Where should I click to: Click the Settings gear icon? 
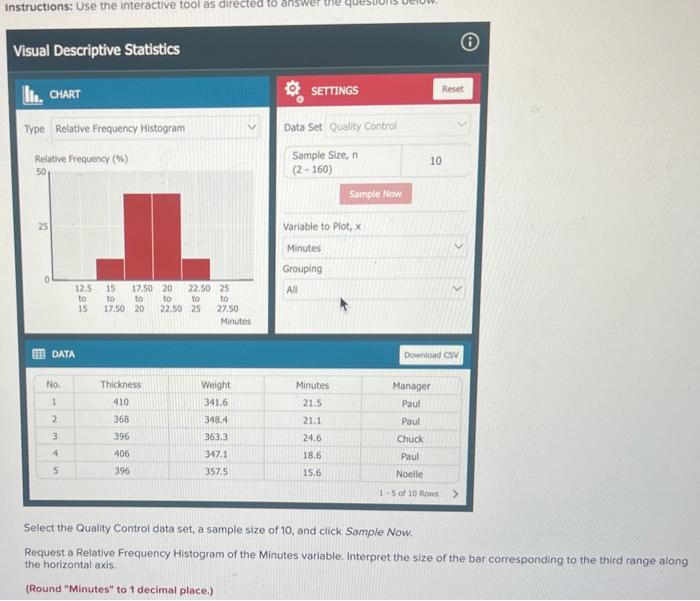pos(294,90)
